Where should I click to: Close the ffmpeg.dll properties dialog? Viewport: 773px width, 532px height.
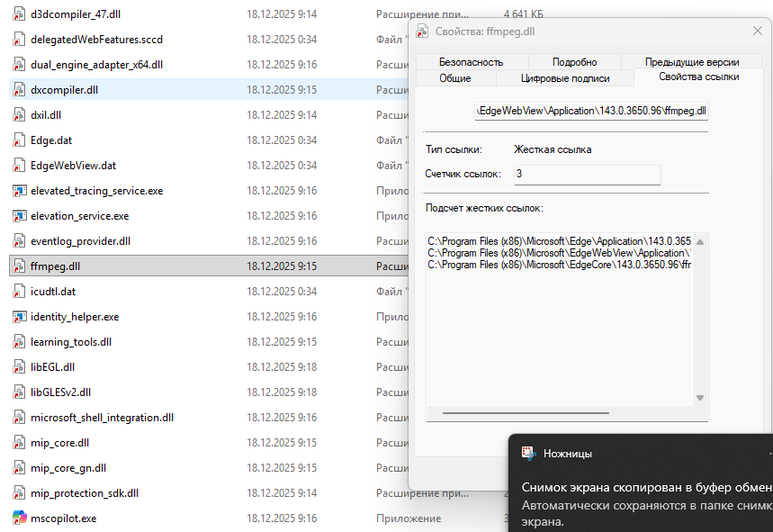tap(757, 32)
